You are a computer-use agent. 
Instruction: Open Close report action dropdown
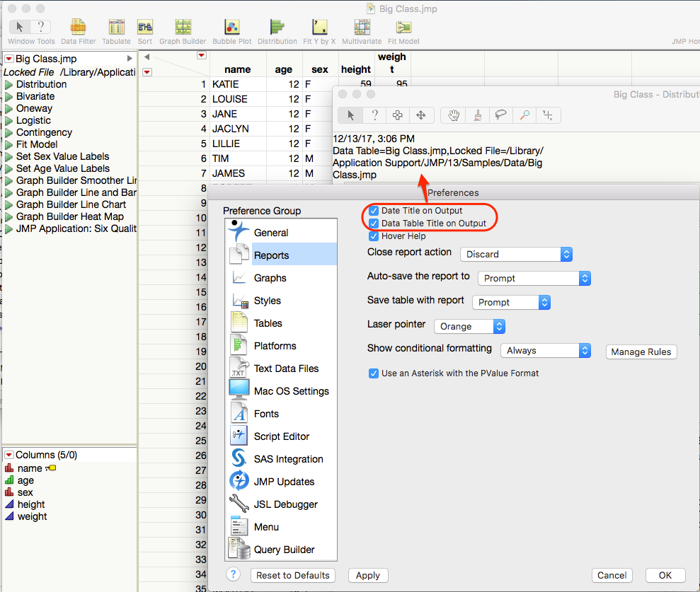pyautogui.click(x=516, y=255)
